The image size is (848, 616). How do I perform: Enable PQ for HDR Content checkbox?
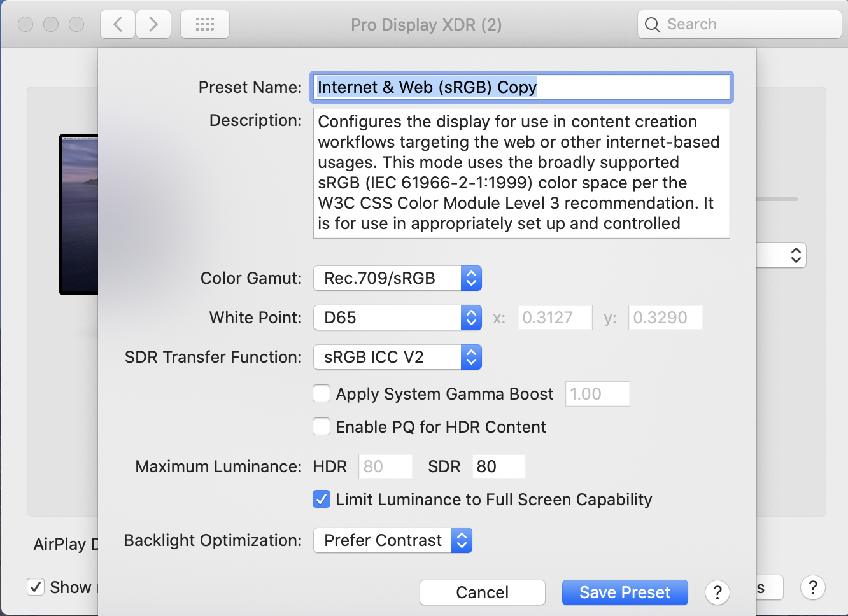[322, 427]
